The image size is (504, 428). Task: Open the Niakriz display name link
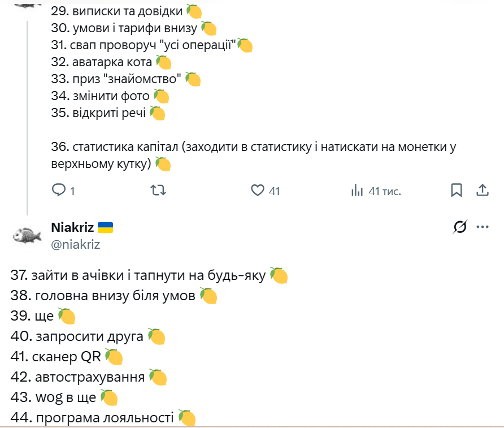[x=72, y=227]
